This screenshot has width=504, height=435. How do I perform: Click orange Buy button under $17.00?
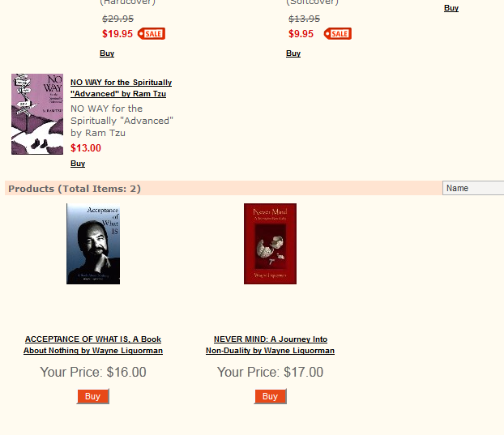point(270,396)
